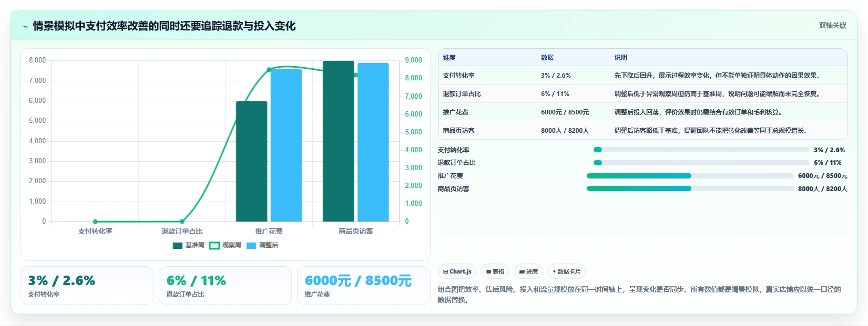This screenshot has height=326, width=868.
Task: Click the 9,000 right-axis tick label
Action: (x=413, y=60)
